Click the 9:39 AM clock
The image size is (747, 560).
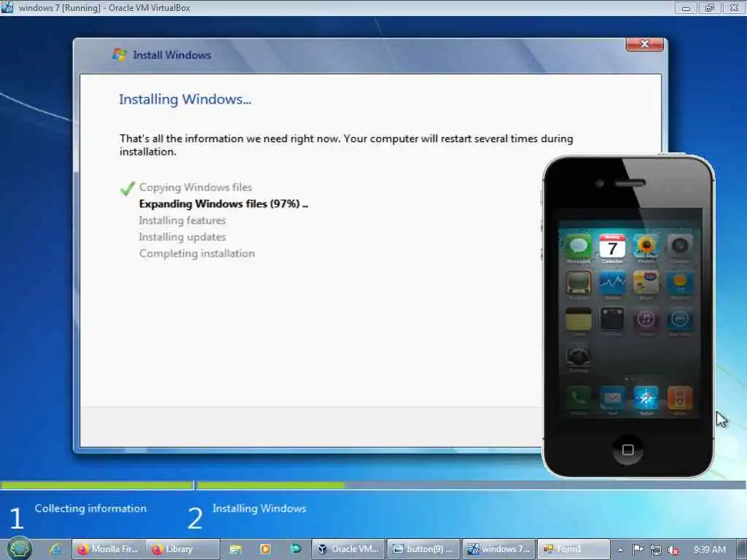[709, 550]
